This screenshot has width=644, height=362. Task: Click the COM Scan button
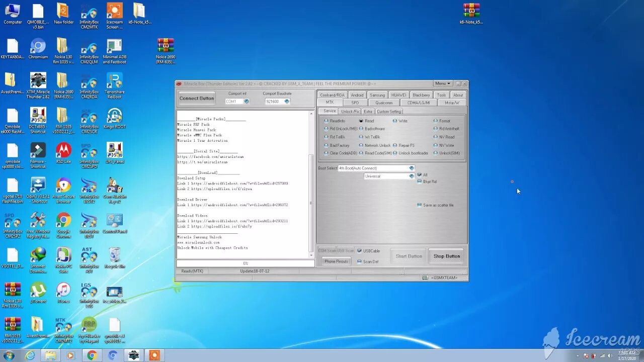(327, 250)
